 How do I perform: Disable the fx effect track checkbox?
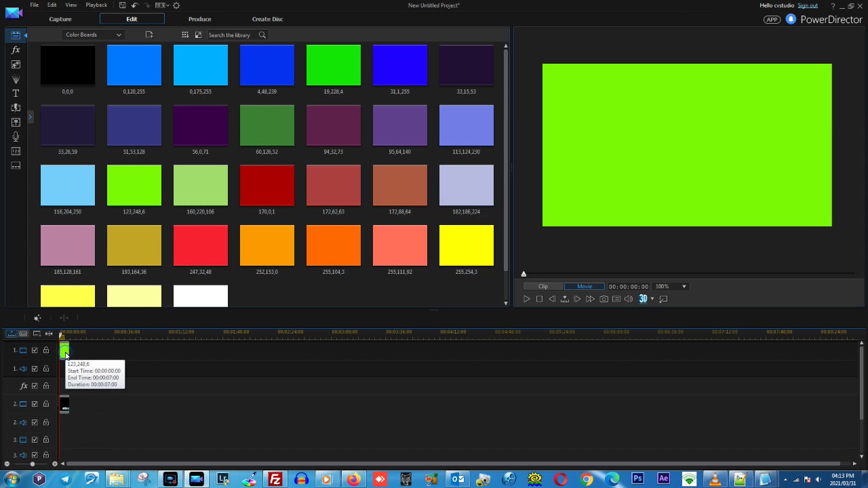click(35, 386)
